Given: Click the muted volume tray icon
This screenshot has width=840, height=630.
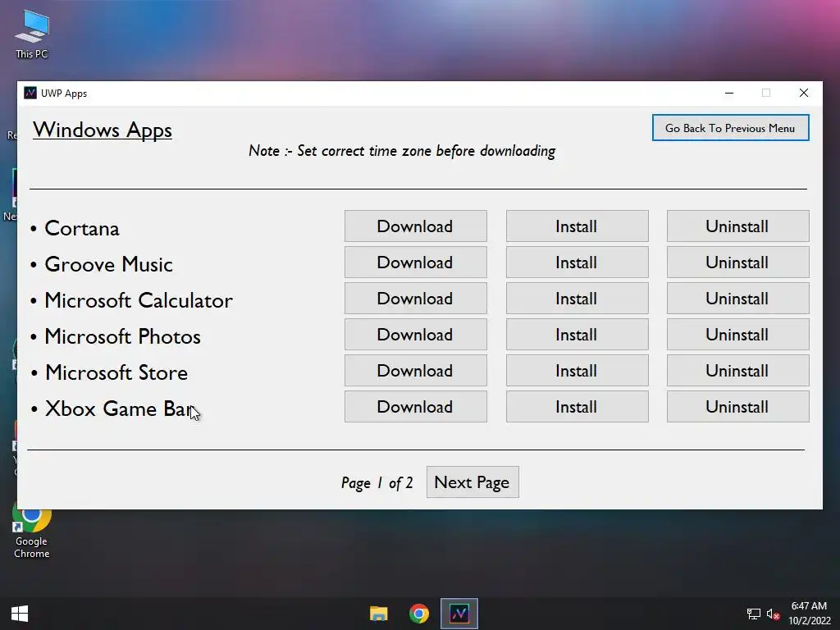Looking at the screenshot, I should pos(773,614).
